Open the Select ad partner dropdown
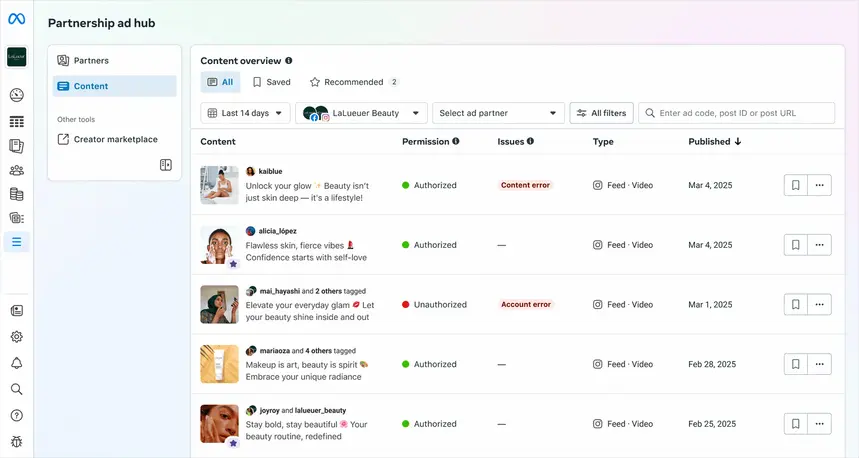 [x=499, y=113]
